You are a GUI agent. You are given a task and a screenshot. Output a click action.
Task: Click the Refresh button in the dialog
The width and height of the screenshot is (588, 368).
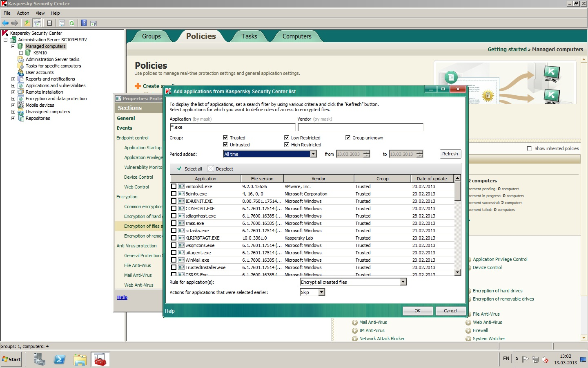(x=450, y=154)
